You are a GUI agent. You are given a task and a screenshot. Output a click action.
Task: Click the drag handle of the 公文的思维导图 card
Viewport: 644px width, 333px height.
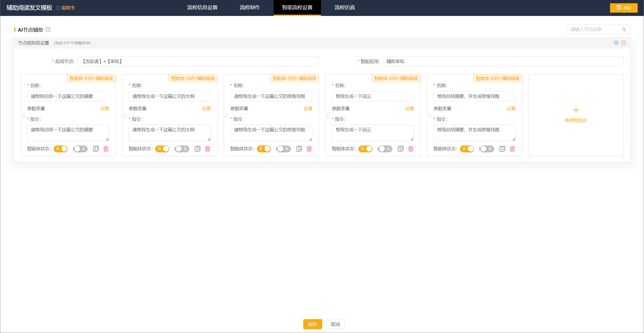coord(227,115)
